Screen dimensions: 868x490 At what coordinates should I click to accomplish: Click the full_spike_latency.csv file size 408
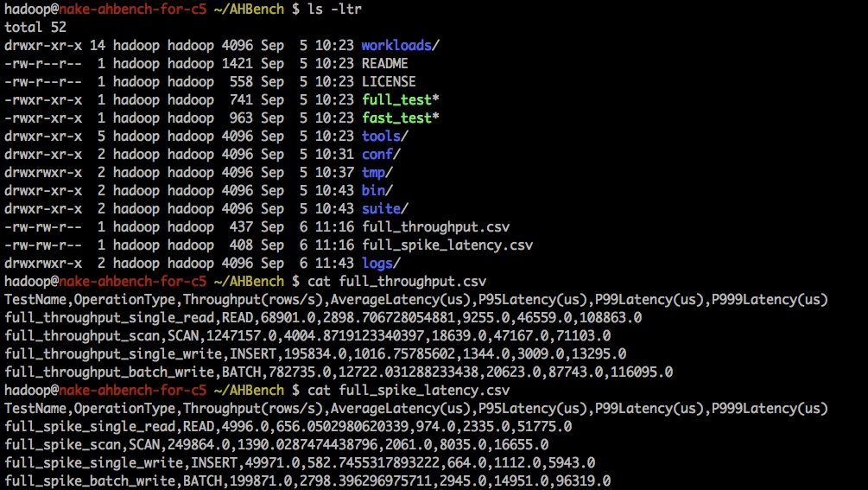coord(241,245)
